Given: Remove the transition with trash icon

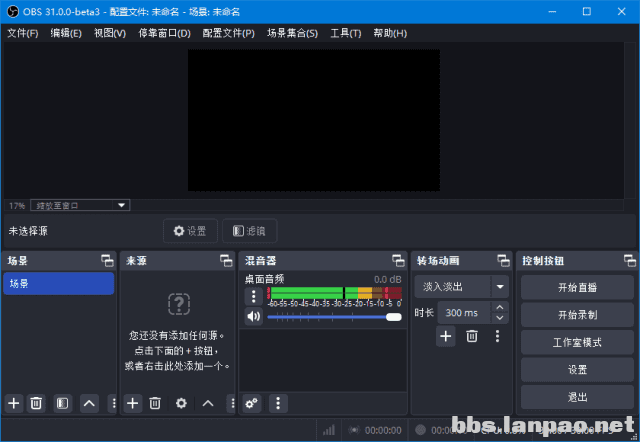Looking at the screenshot, I should (472, 337).
